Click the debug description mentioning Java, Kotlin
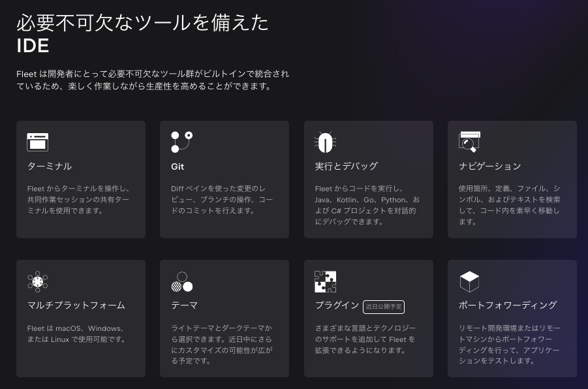Screen dimensions: 588x389 (367, 205)
